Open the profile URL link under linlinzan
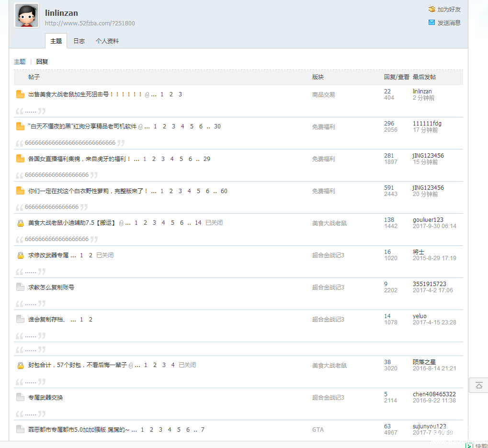The width and height of the screenshot is (488, 448). pyautogui.click(x=90, y=23)
